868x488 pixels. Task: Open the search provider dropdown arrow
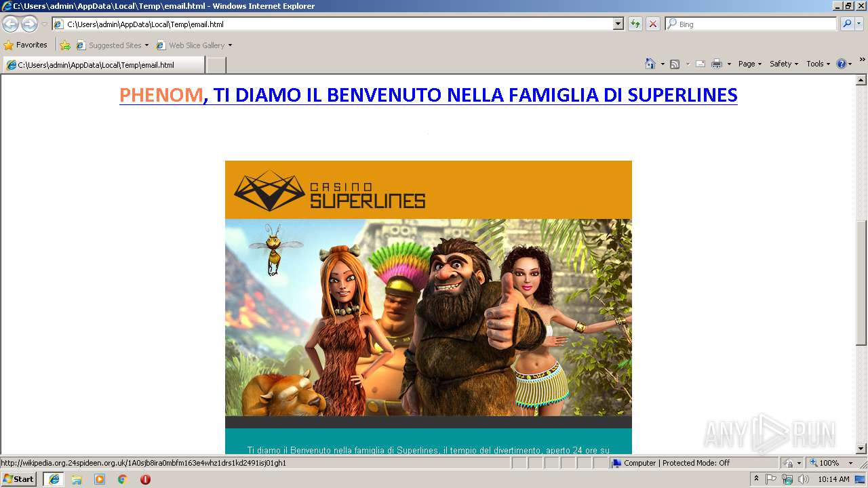pos(859,24)
